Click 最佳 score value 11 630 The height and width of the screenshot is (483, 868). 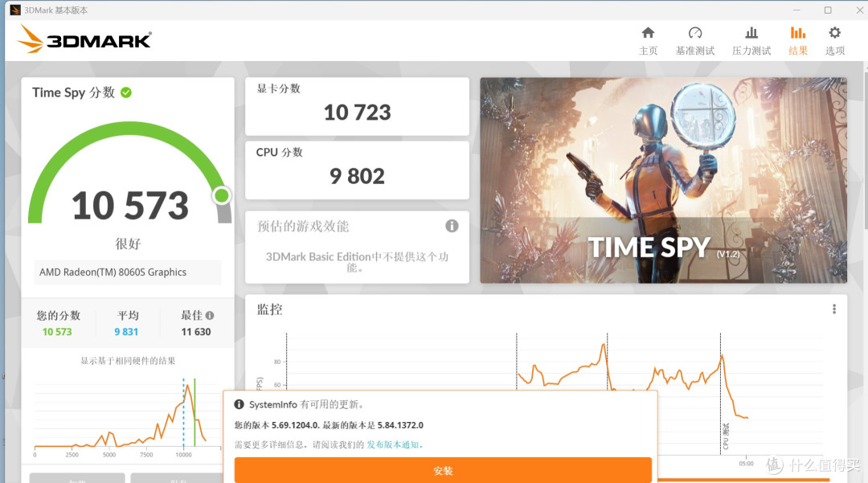tap(196, 332)
